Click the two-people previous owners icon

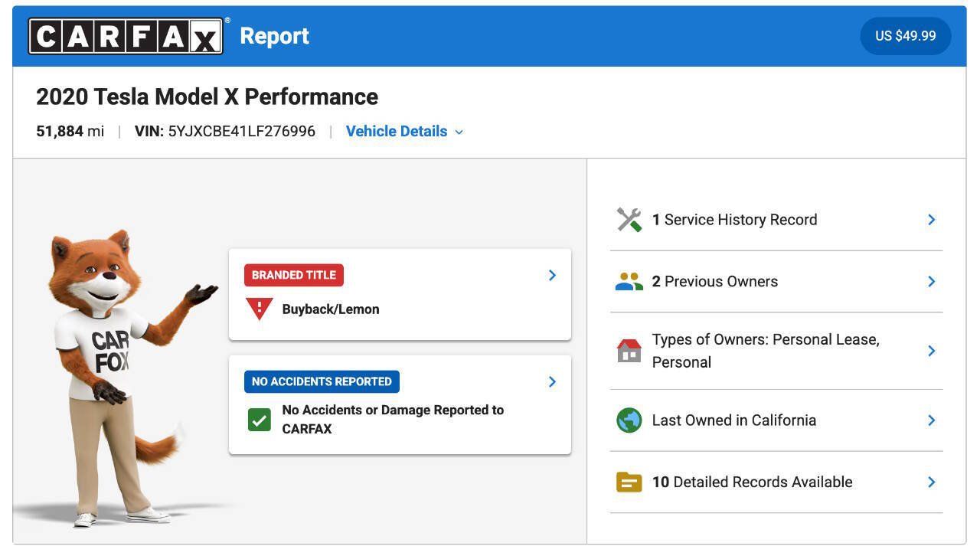(x=629, y=282)
